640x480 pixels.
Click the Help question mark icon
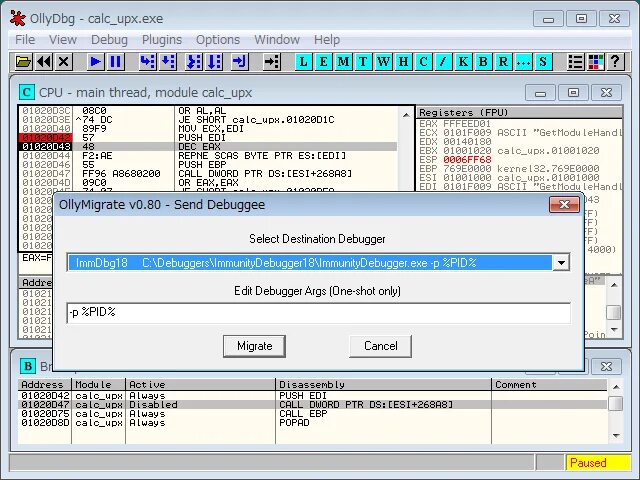[616, 62]
